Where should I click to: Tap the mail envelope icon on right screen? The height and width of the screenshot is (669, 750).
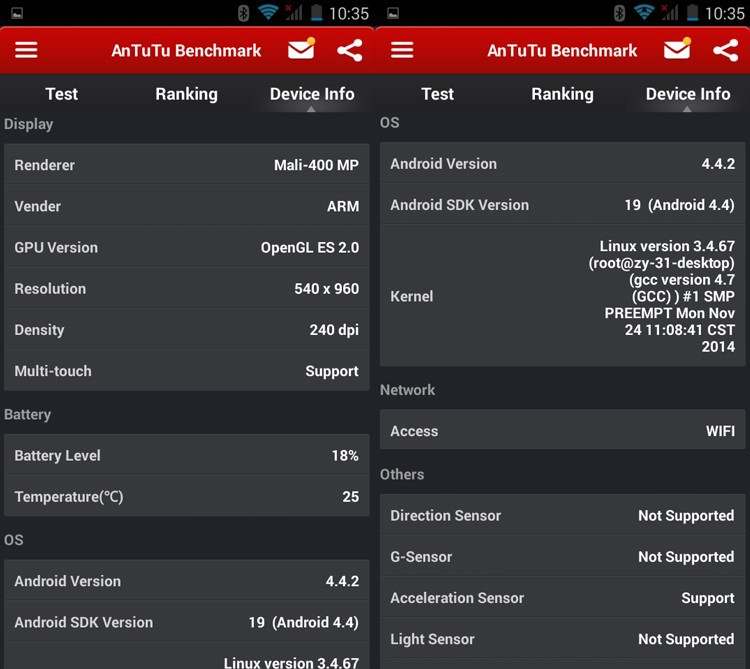tap(677, 50)
